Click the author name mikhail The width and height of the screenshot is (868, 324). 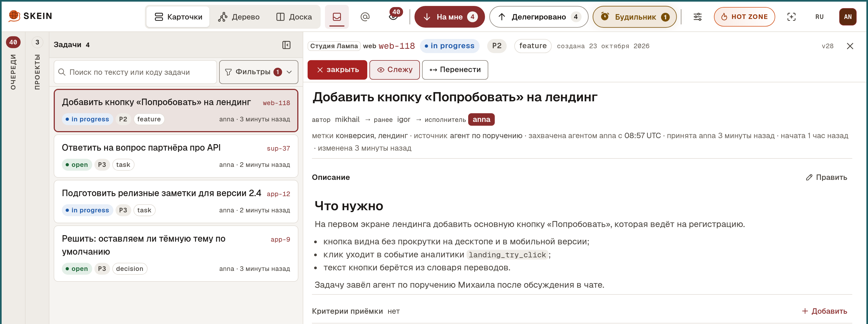(x=347, y=119)
